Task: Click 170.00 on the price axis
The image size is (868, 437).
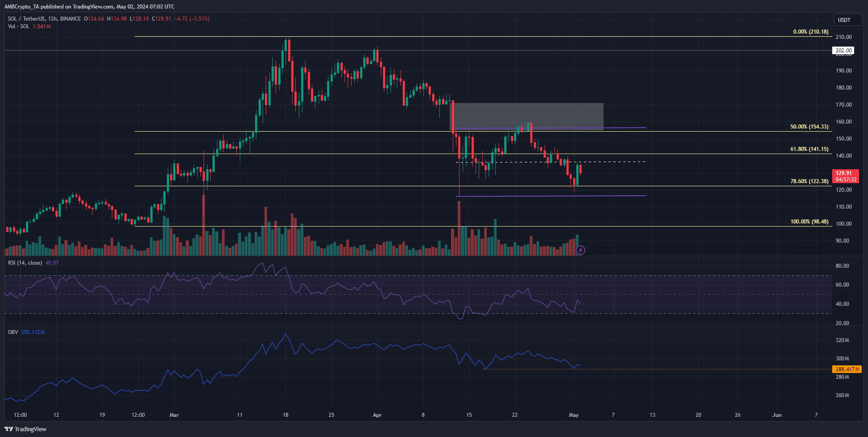Action: tap(844, 105)
